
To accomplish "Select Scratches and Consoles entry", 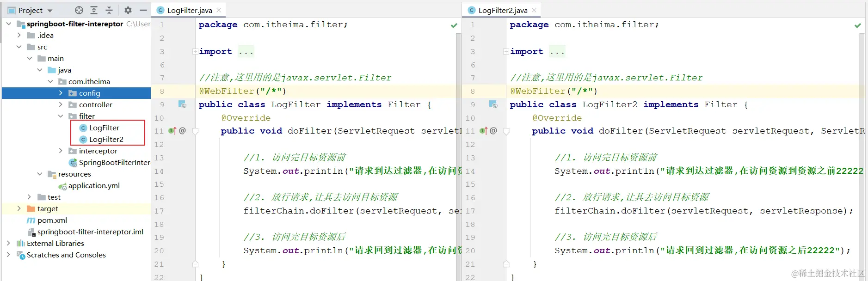I will [x=66, y=255].
